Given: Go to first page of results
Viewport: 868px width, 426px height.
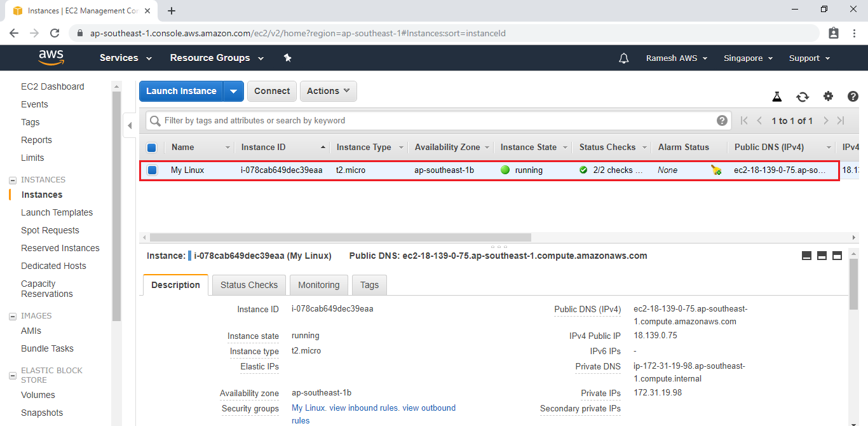Looking at the screenshot, I should coord(744,121).
